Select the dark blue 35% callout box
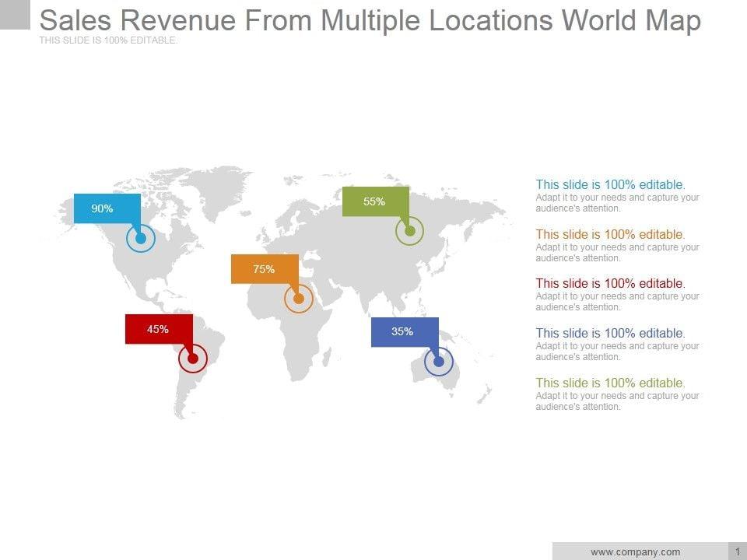 click(x=404, y=331)
